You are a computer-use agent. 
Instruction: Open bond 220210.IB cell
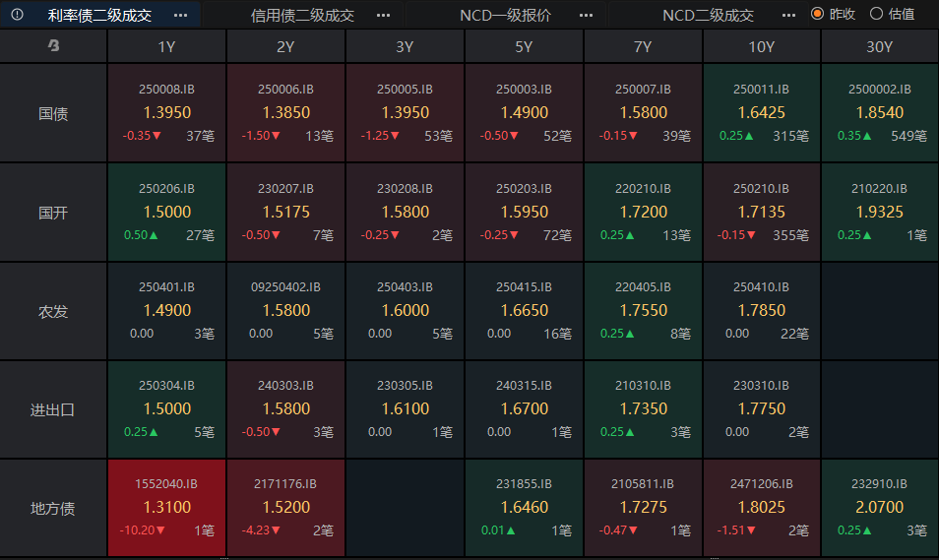click(643, 213)
